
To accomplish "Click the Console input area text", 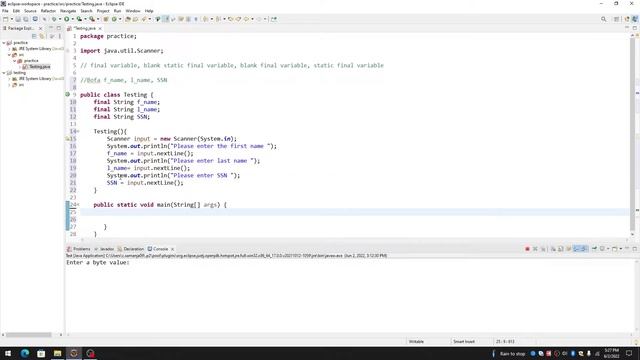I will point(98,262).
